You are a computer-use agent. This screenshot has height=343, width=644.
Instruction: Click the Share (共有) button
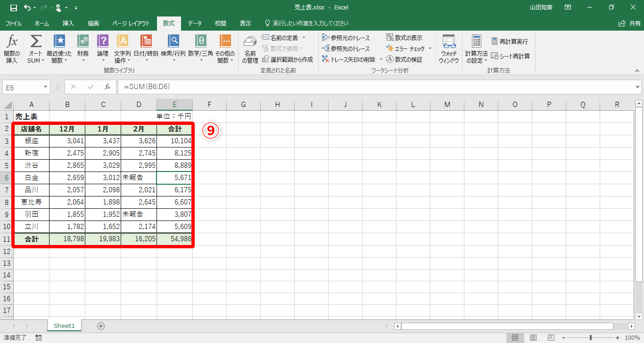pos(629,23)
